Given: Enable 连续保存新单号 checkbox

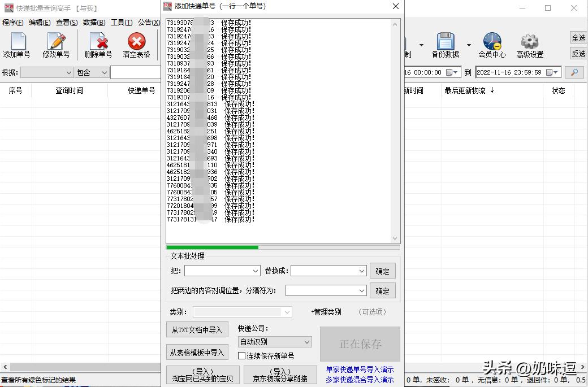Looking at the screenshot, I should pos(242,356).
